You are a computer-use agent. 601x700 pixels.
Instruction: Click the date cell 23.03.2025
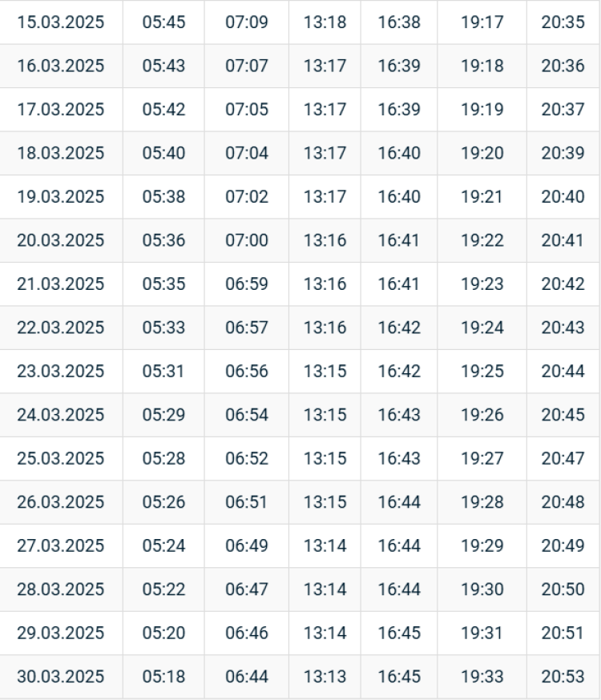pyautogui.click(x=61, y=372)
